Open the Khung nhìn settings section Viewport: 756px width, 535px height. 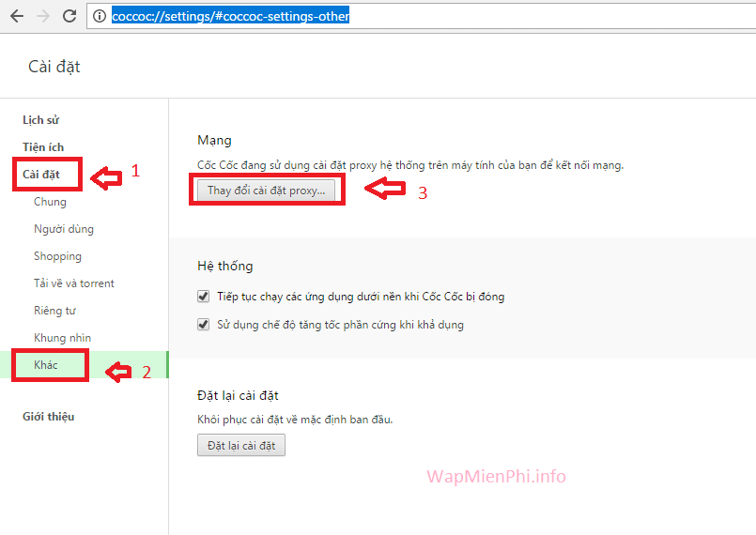coord(62,338)
